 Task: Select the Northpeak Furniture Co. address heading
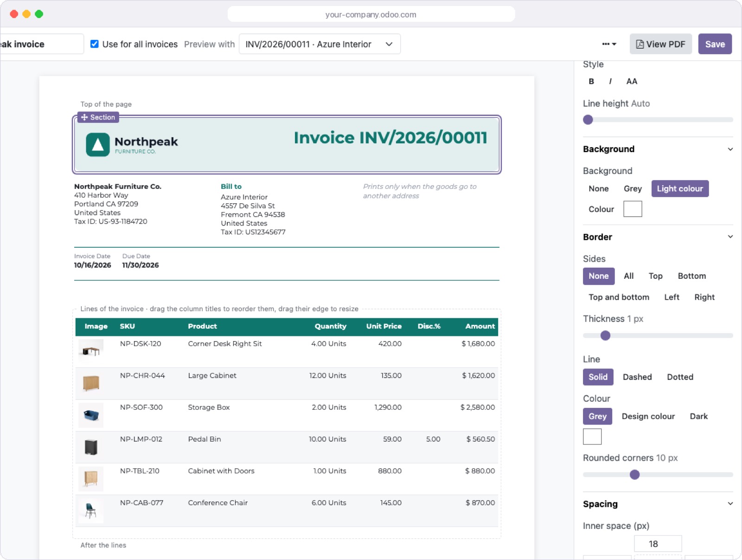(x=118, y=187)
